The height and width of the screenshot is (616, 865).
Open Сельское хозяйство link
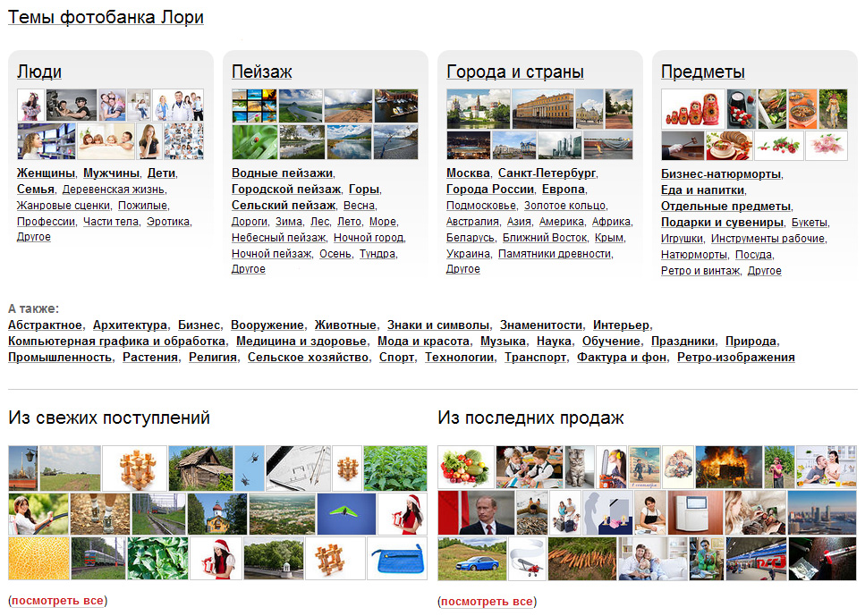tap(308, 357)
